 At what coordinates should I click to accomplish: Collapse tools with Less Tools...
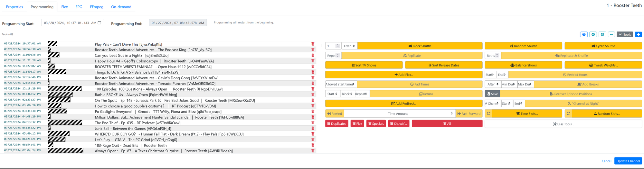pyautogui.click(x=563, y=124)
